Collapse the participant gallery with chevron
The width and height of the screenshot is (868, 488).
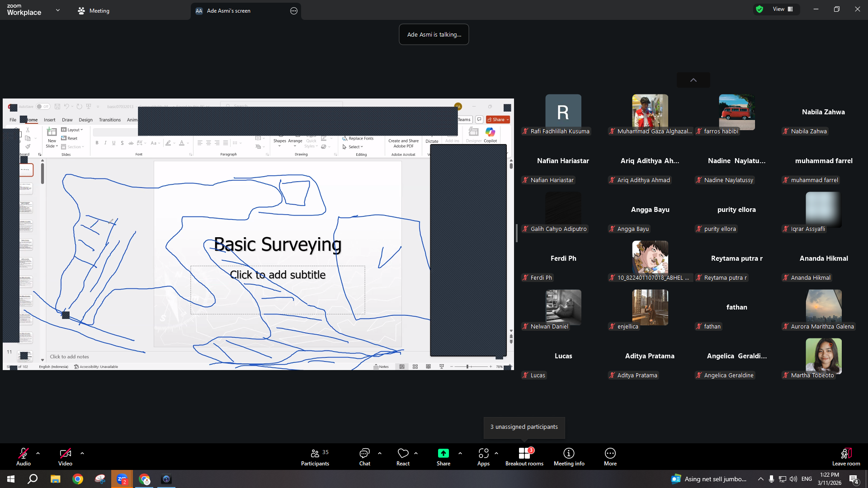pos(693,80)
